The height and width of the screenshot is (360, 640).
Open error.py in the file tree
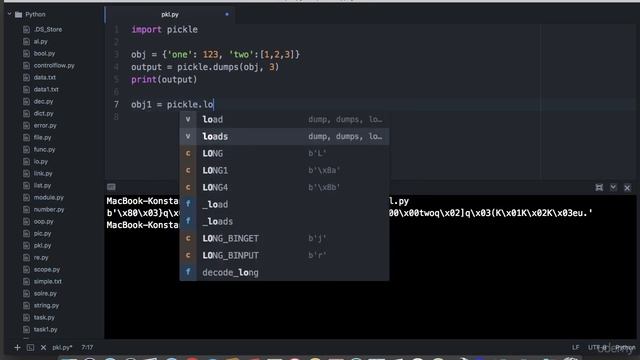pyautogui.click(x=45, y=125)
